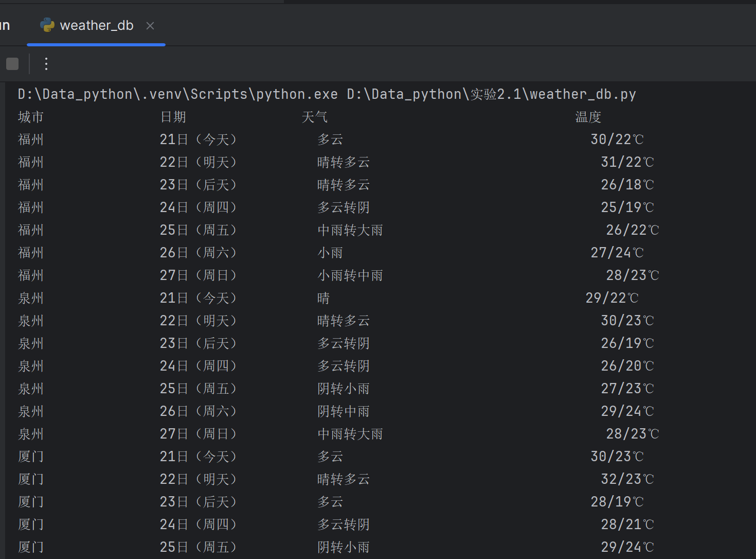Click temperature value 25/19℃

point(627,207)
